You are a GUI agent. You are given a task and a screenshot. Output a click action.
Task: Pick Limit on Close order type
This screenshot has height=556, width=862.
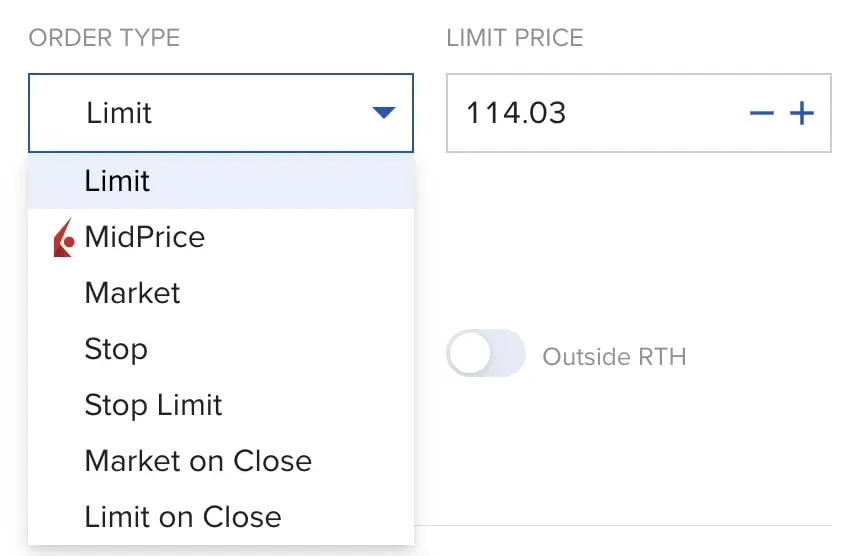pos(183,517)
